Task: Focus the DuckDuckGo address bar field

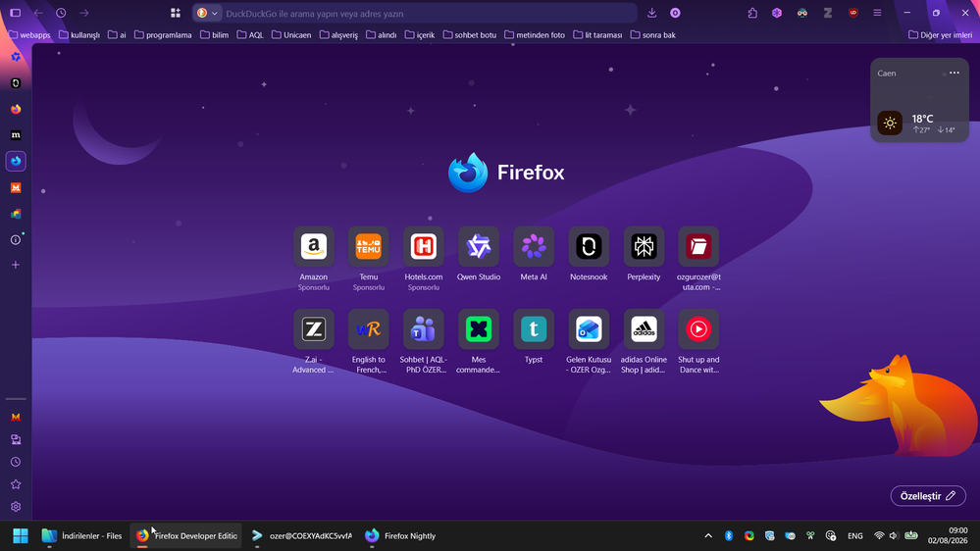Action: click(x=414, y=13)
